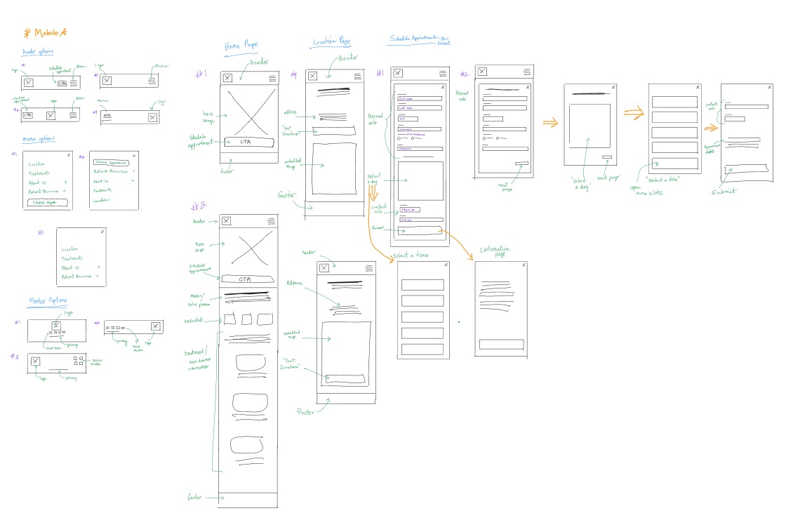This screenshot has width=786, height=532.
Task: Select Locations in menu option #2
Action: pos(101,200)
